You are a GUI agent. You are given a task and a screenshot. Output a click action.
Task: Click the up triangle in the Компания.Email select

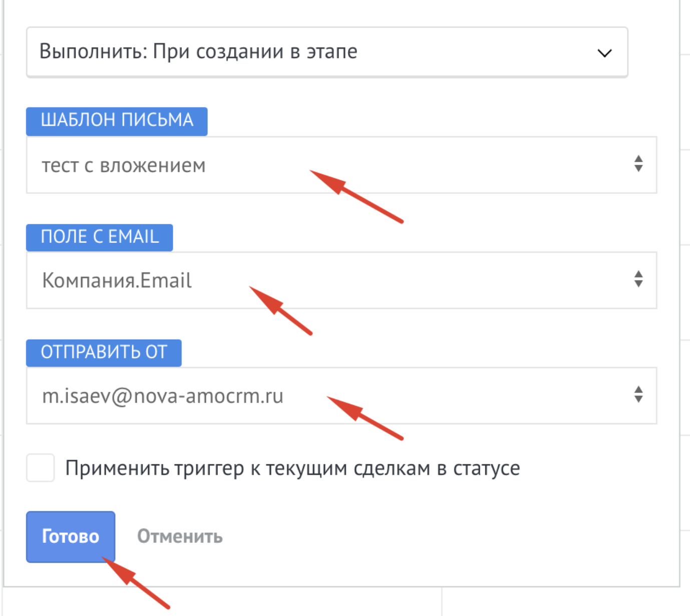pos(638,274)
